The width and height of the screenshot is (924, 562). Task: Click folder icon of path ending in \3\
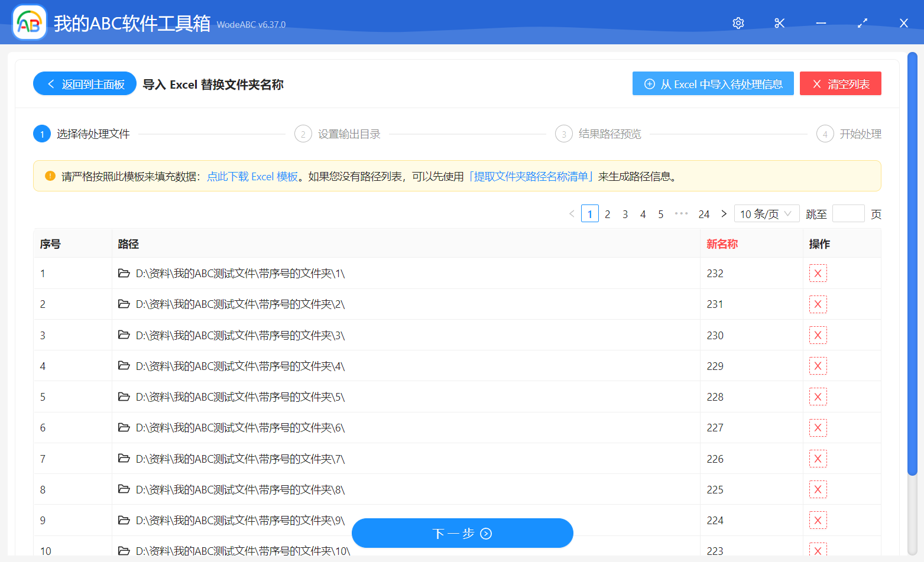124,335
